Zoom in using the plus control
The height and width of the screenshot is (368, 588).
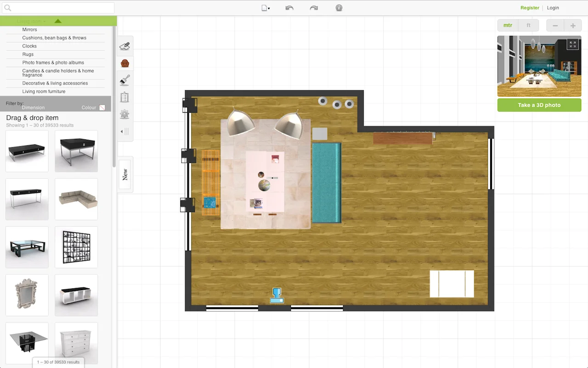coord(572,25)
